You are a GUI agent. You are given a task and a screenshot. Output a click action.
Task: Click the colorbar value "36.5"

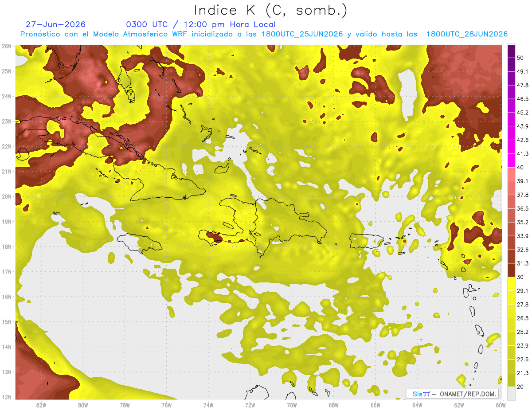pyautogui.click(x=523, y=208)
